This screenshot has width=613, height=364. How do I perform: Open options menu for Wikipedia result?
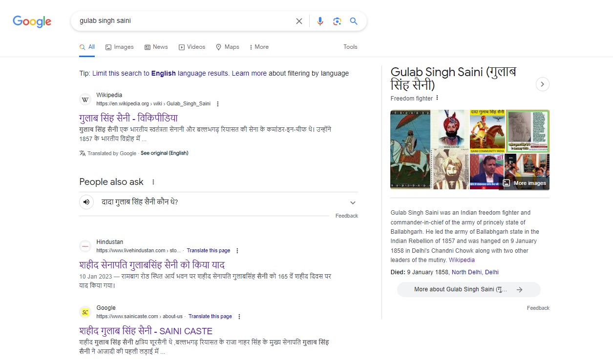[218, 103]
